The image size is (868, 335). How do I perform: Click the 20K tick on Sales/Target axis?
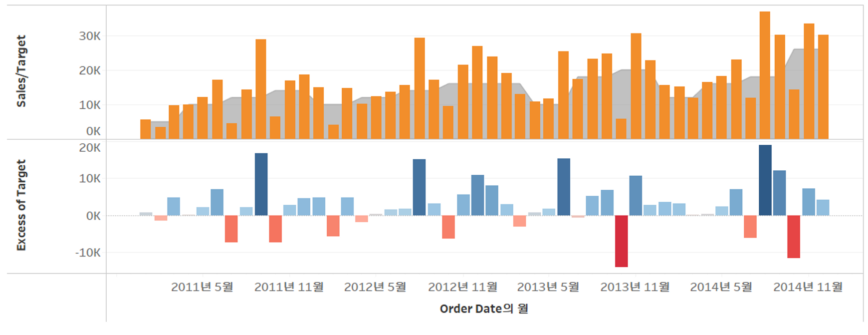(x=90, y=70)
